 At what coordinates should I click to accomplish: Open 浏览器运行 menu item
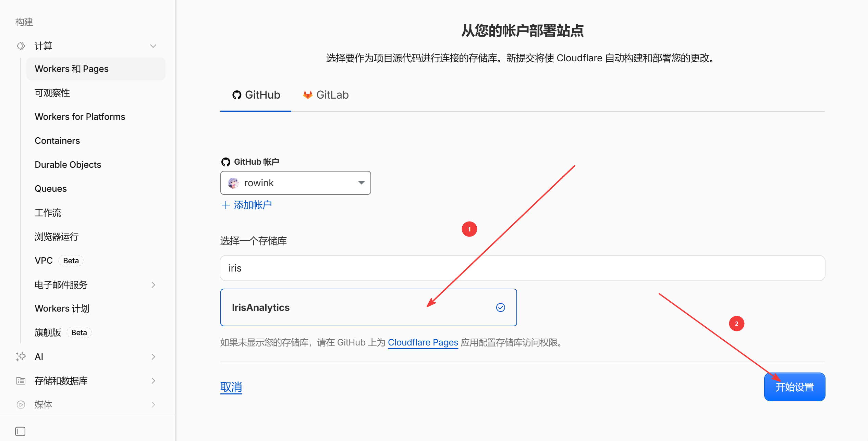pos(96,237)
